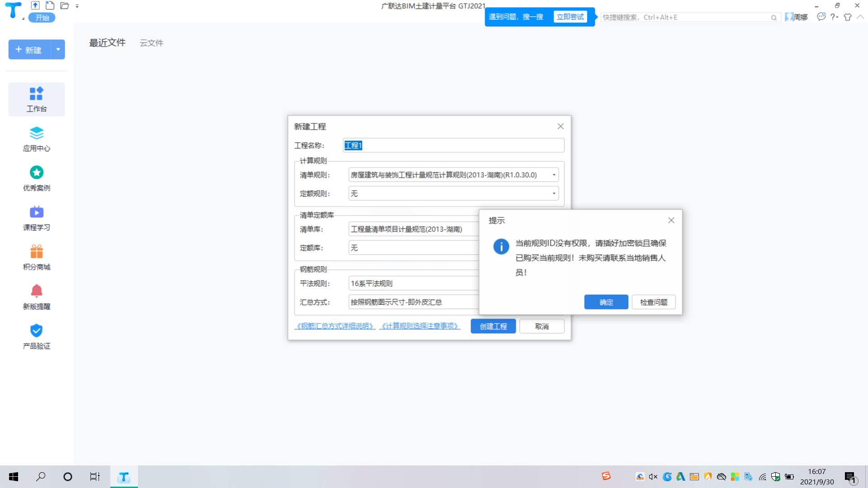Click the 开始 tab
The height and width of the screenshot is (488, 868).
click(x=42, y=18)
